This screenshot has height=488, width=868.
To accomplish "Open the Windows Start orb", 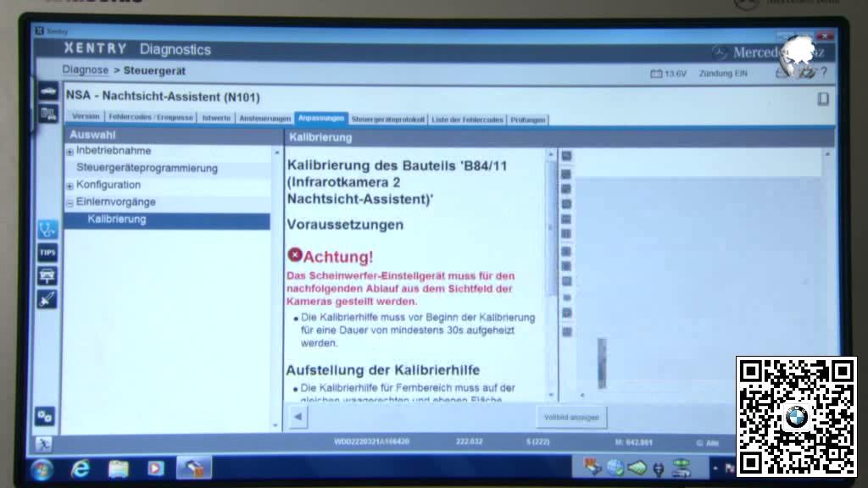I will point(42,469).
